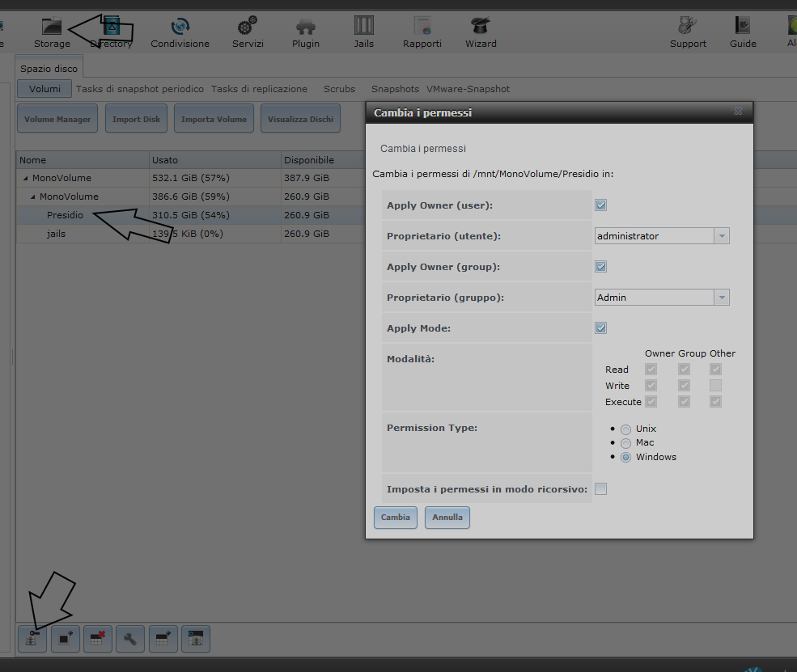Click the create snapshot icon

[66, 639]
